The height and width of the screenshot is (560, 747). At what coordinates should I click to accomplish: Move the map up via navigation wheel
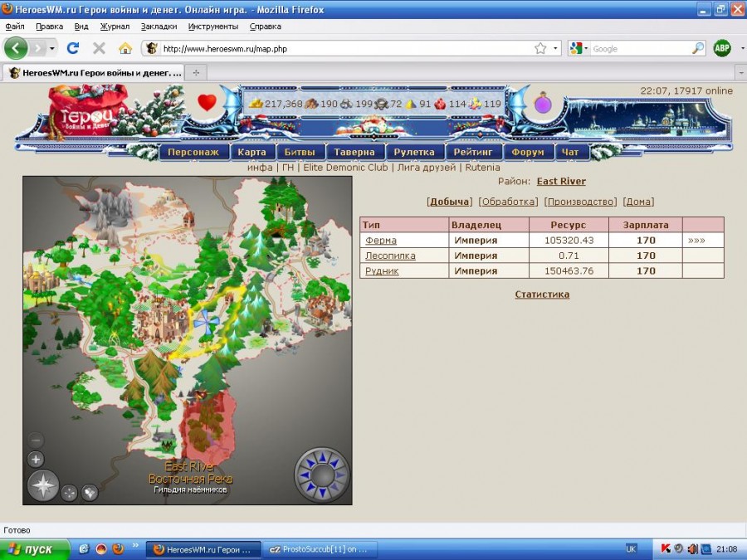pyautogui.click(x=323, y=458)
